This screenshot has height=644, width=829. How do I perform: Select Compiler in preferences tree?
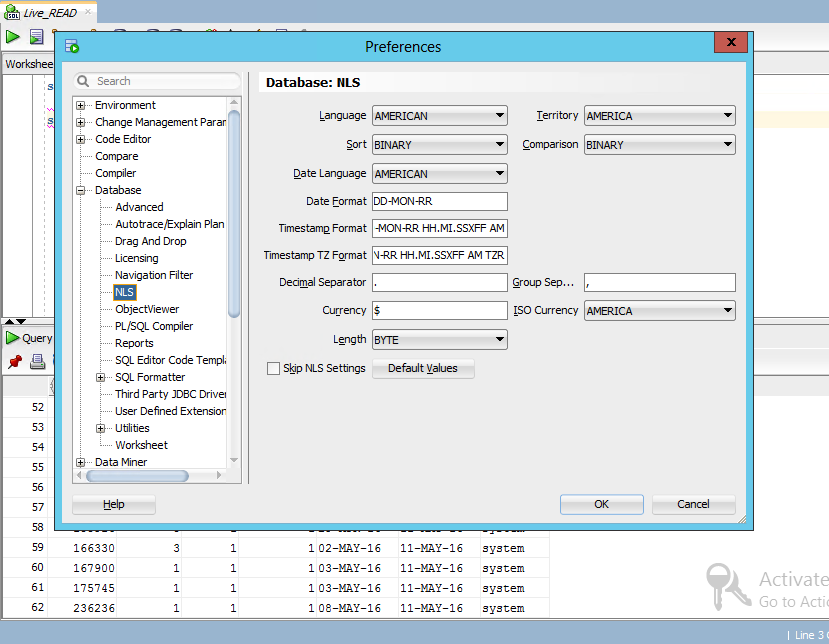coord(116,173)
